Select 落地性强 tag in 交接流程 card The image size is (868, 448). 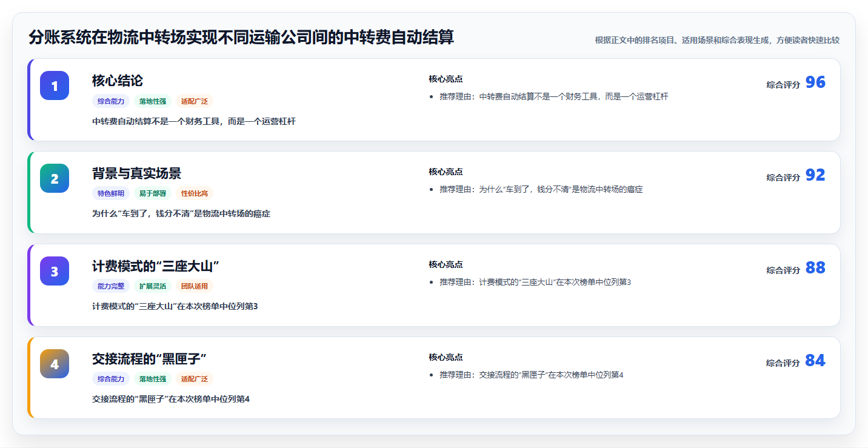coord(153,379)
